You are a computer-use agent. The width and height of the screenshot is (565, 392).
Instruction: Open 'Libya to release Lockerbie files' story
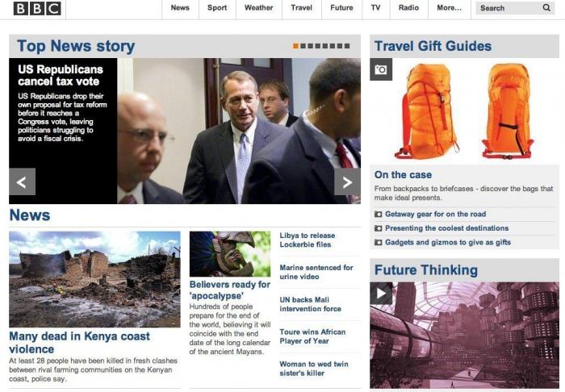pos(308,240)
